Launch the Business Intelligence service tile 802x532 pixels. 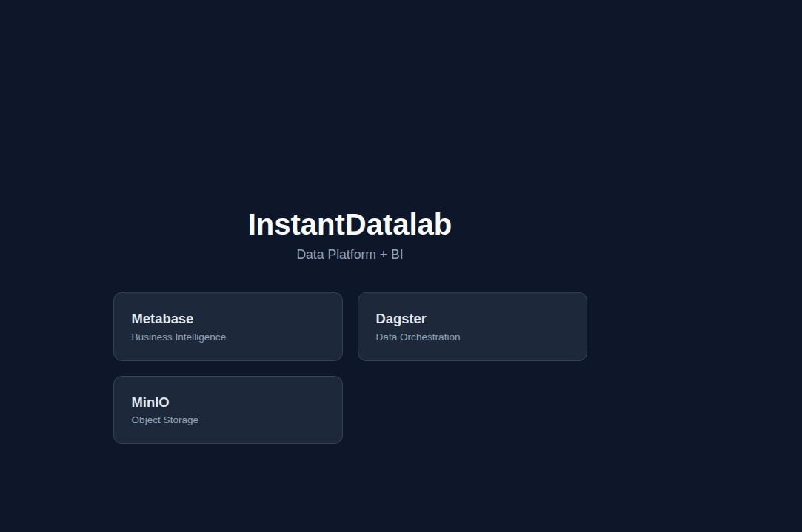pyautogui.click(x=227, y=326)
